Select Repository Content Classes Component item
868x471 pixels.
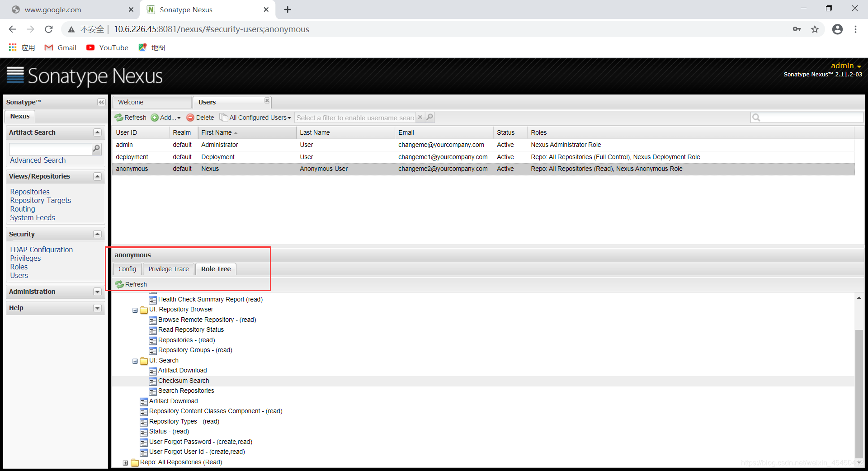pyautogui.click(x=216, y=411)
